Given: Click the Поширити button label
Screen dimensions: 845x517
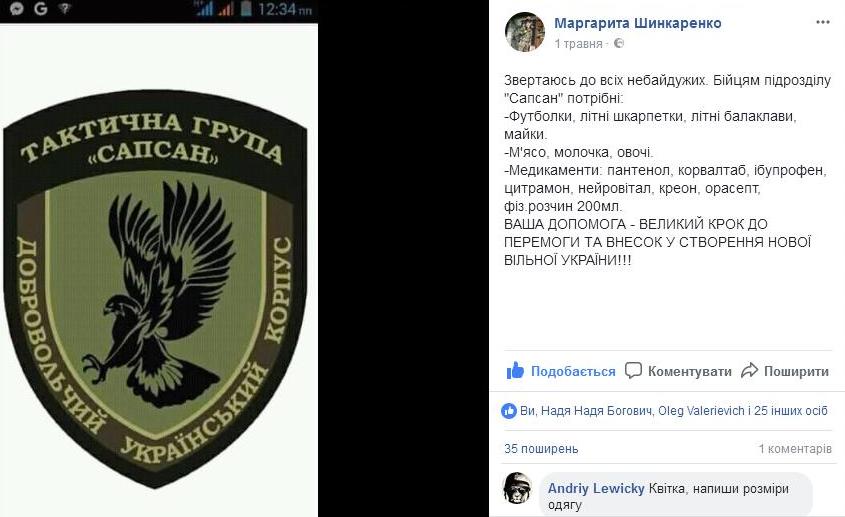Looking at the screenshot, I should (x=796, y=371).
